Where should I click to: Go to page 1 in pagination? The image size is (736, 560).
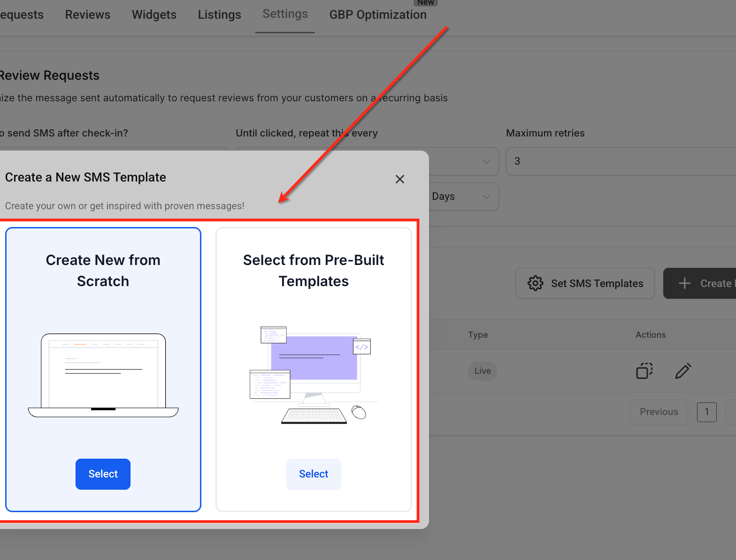coord(707,412)
